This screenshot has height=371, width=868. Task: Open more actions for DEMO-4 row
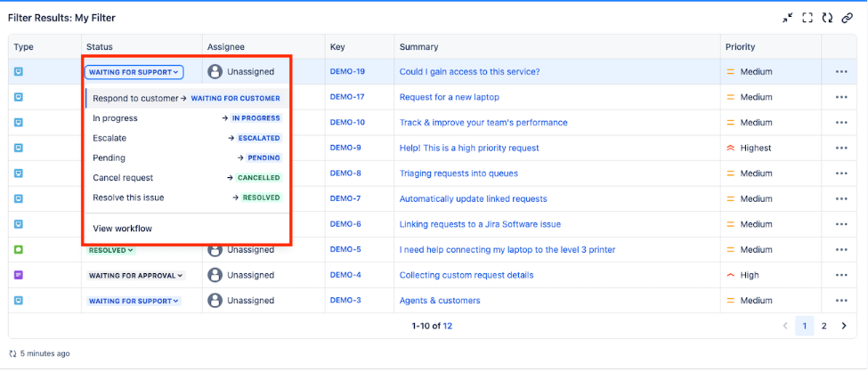pos(841,275)
